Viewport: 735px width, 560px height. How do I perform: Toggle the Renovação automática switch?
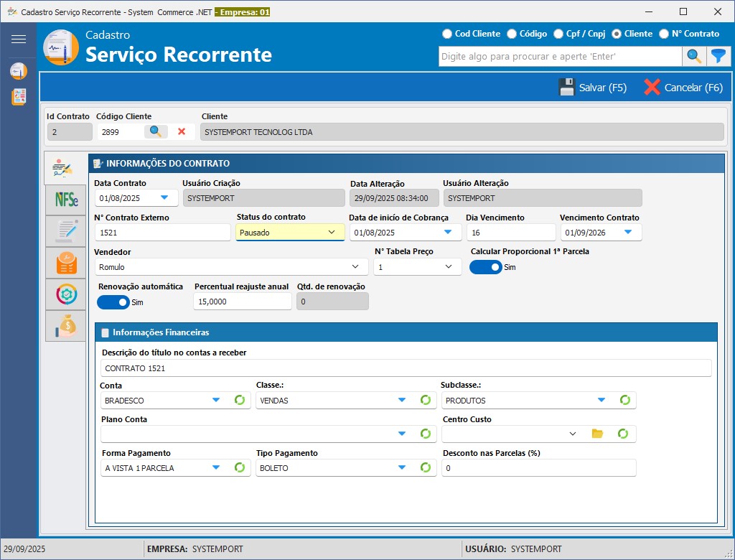(113, 302)
